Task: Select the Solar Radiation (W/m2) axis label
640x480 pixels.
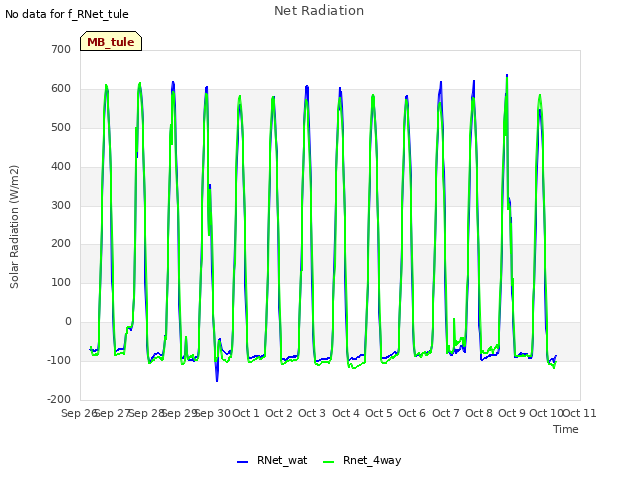Action: tap(14, 227)
